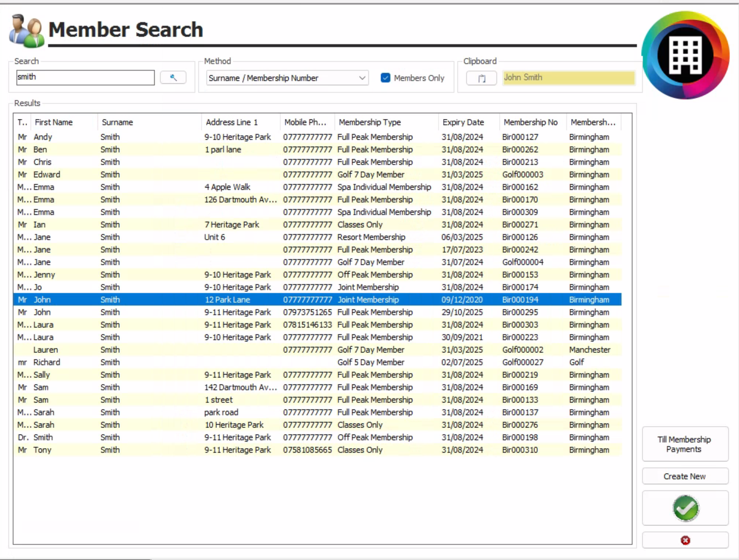Click the 7 Heritage Park address cell
This screenshot has width=739, height=560.
[232, 225]
